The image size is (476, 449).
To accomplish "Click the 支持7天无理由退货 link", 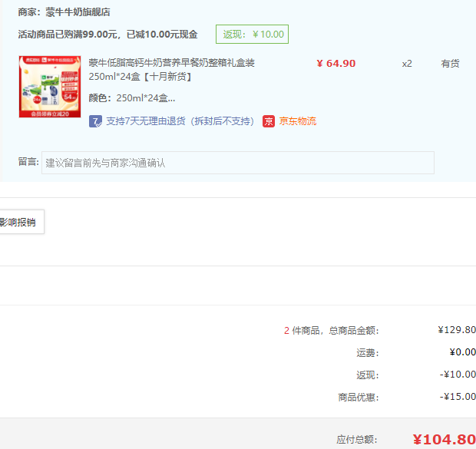I will tap(180, 121).
